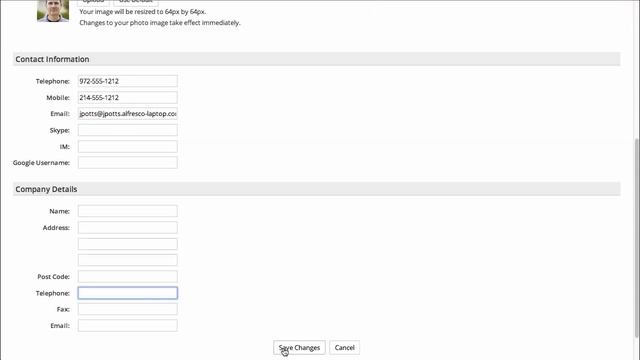Focus the IM input field
640x360 pixels.
[128, 146]
